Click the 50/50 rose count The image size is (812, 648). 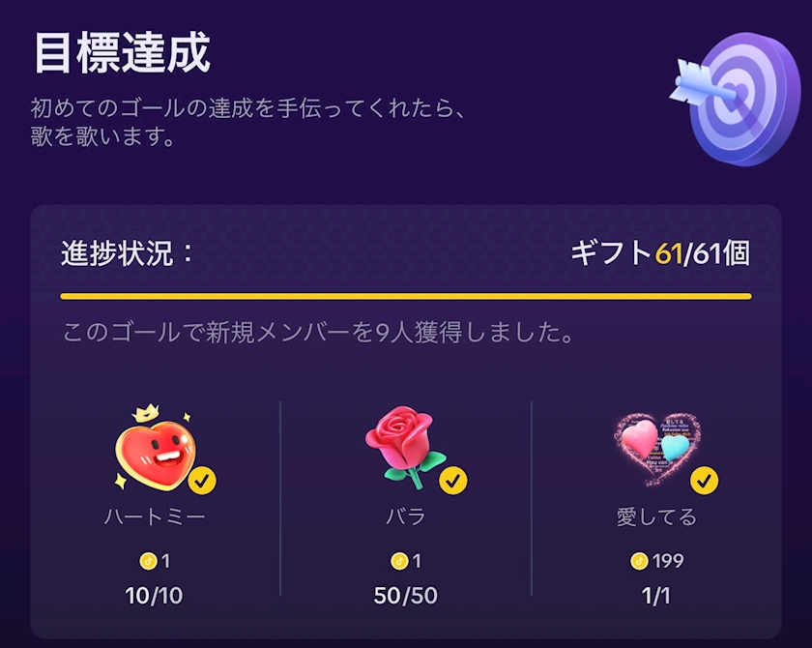tap(406, 596)
